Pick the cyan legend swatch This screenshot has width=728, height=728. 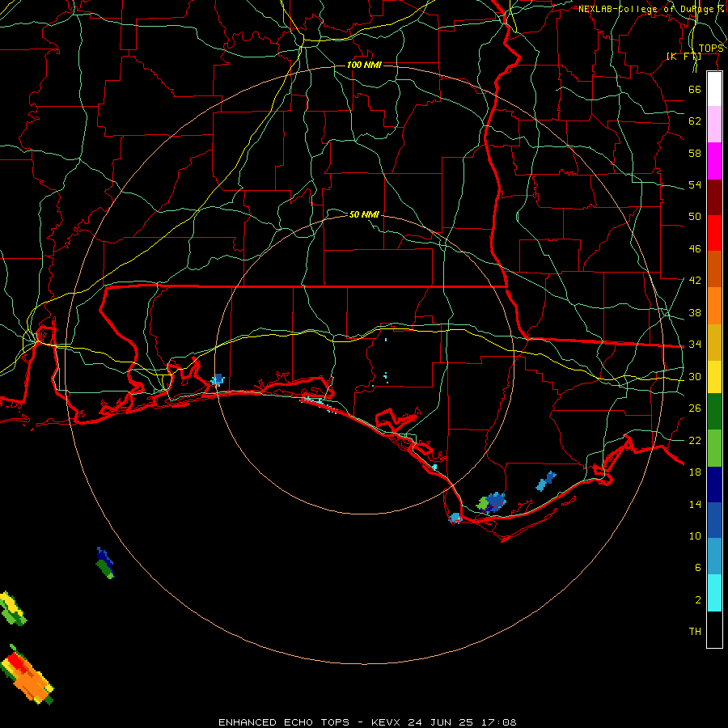tap(714, 593)
